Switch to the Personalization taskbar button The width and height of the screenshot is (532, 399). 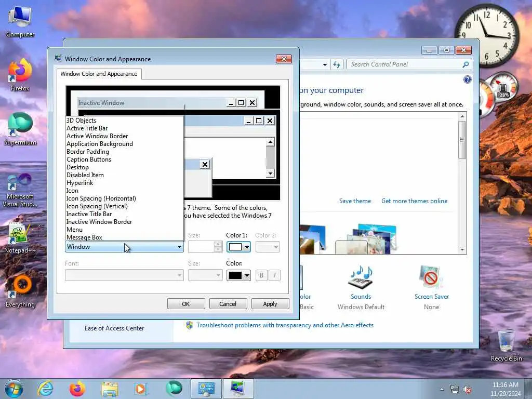click(x=238, y=389)
